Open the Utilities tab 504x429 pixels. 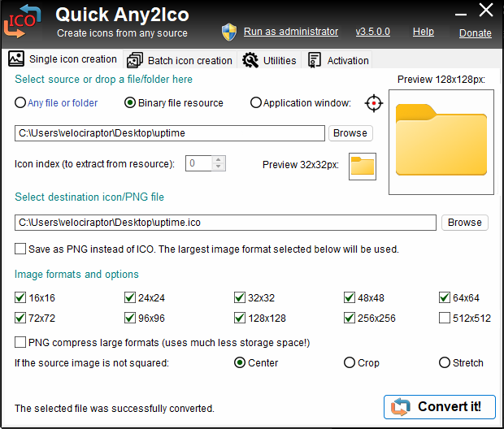point(269,60)
